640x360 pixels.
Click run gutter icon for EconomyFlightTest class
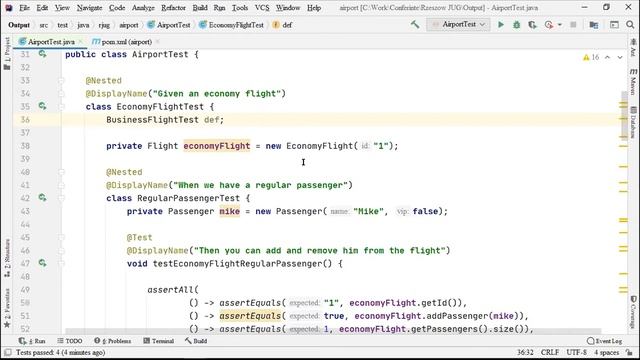pyautogui.click(x=42, y=106)
